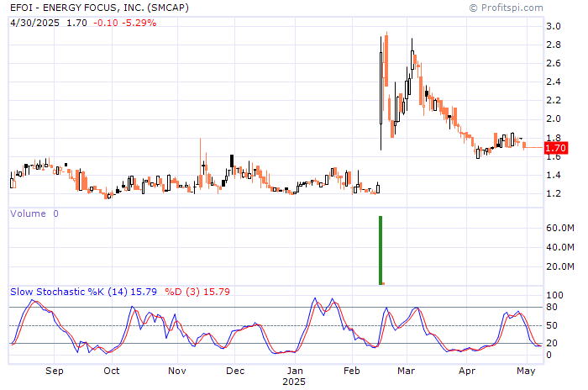
Task: Click the '2.2' price axis label
Action: pyautogui.click(x=554, y=100)
